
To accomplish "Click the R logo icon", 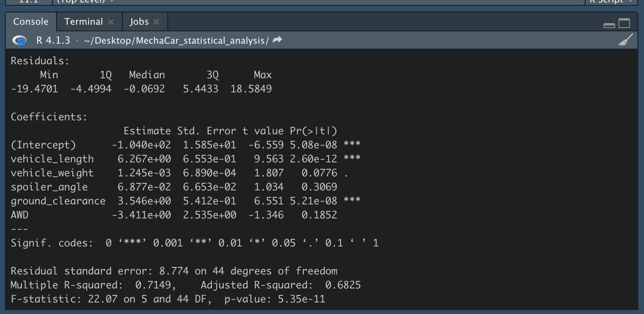I will (x=19, y=40).
